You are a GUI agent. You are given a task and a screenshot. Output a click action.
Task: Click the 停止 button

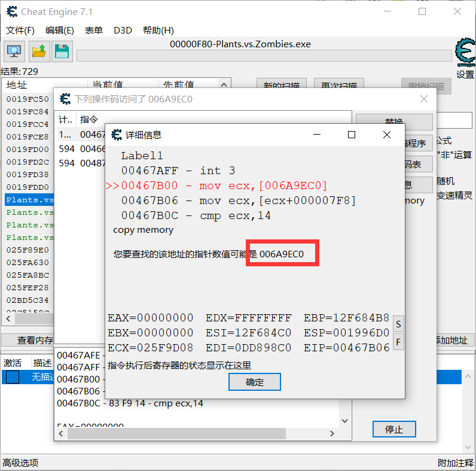point(394,429)
